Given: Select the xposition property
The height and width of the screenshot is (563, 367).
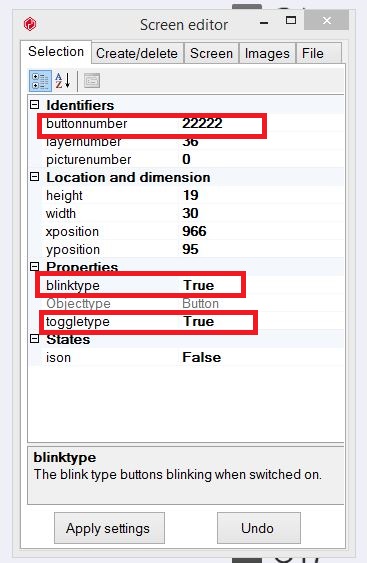Looking at the screenshot, I should click(72, 232).
